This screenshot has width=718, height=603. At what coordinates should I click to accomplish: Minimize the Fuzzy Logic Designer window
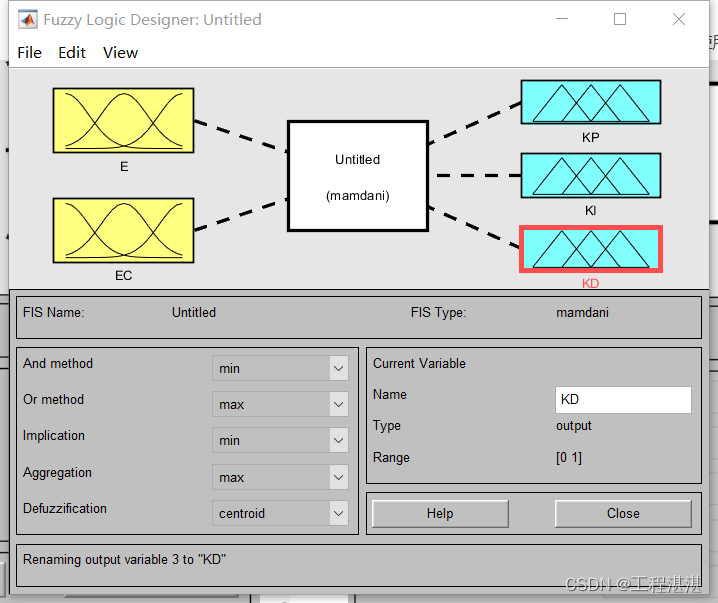[x=562, y=19]
